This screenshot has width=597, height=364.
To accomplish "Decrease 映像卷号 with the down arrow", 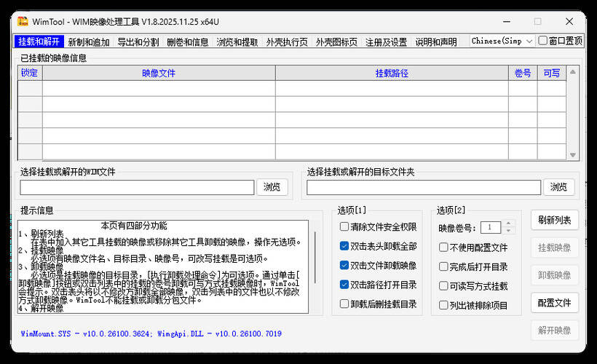I will (x=509, y=231).
